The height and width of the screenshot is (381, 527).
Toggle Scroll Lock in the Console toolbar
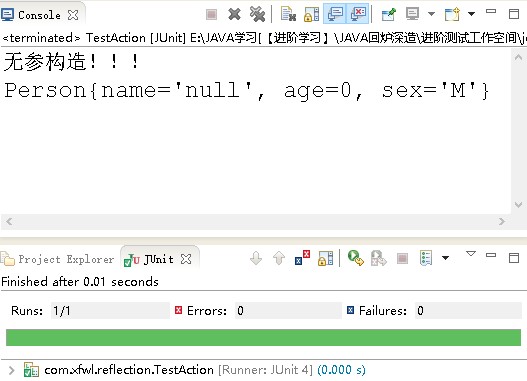click(312, 14)
